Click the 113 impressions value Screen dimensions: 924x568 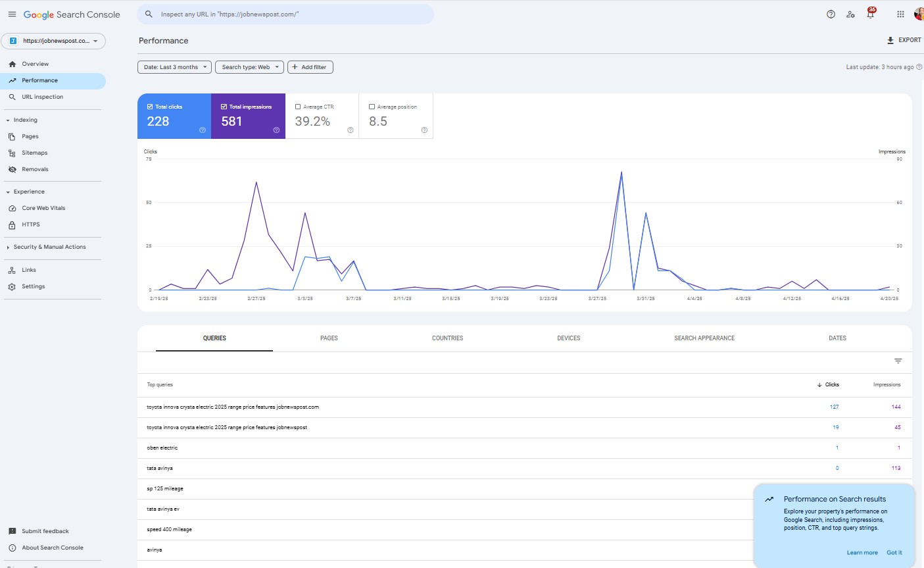click(896, 468)
